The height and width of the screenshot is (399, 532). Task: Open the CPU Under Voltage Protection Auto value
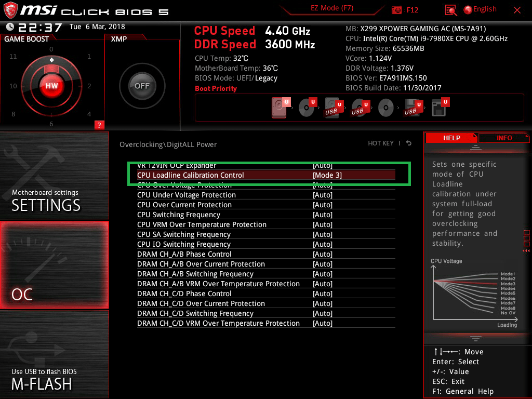pyautogui.click(x=323, y=195)
